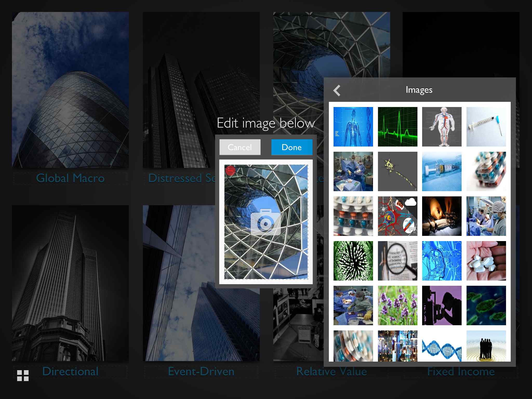
Task: Edit the Directional label text
Action: pos(70,371)
